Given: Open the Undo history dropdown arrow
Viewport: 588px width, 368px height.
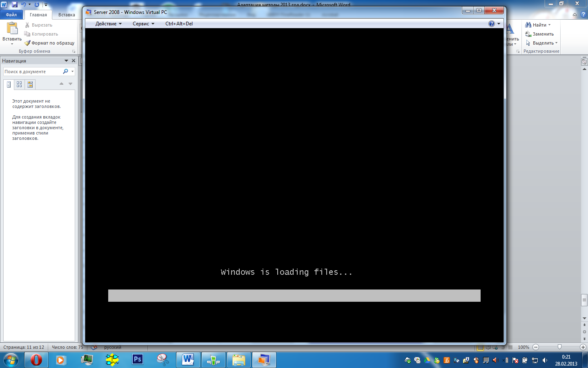Looking at the screenshot, I should point(29,4).
